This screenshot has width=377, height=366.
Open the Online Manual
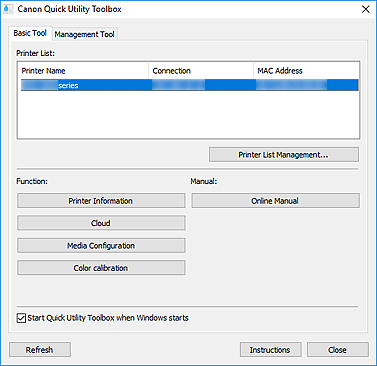275,201
